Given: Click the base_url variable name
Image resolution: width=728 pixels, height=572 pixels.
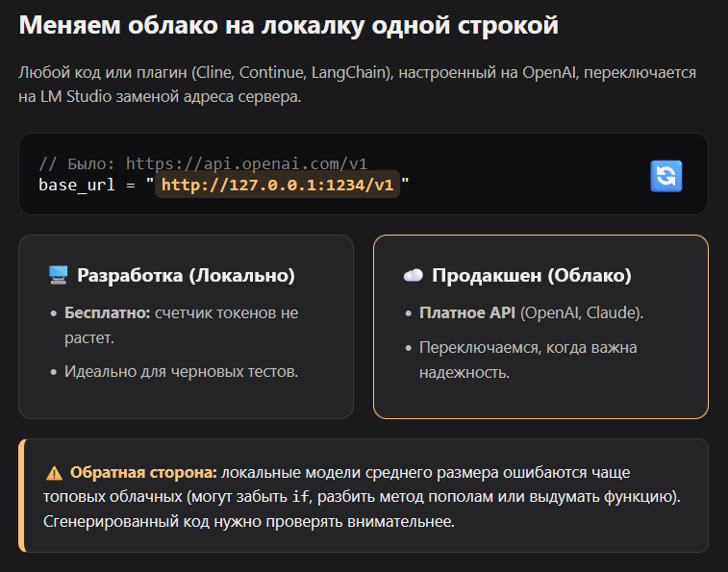Looking at the screenshot, I should tap(77, 186).
